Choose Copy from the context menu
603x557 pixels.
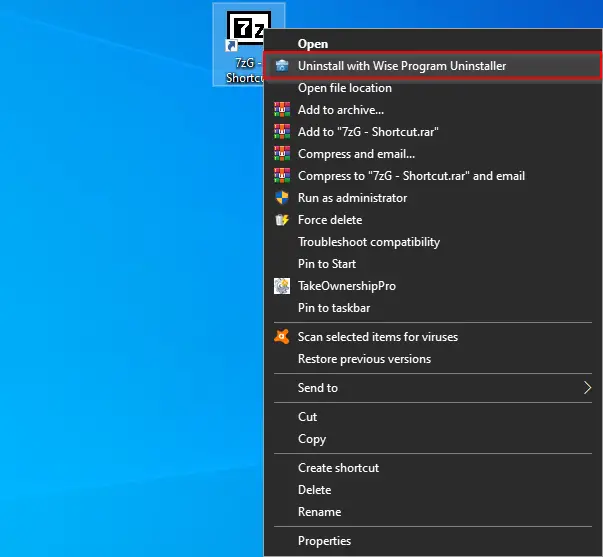433,439
